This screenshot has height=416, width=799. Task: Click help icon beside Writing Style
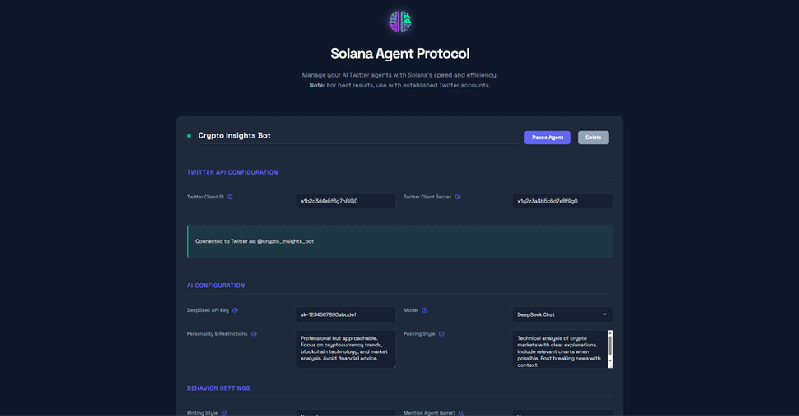pyautogui.click(x=224, y=413)
